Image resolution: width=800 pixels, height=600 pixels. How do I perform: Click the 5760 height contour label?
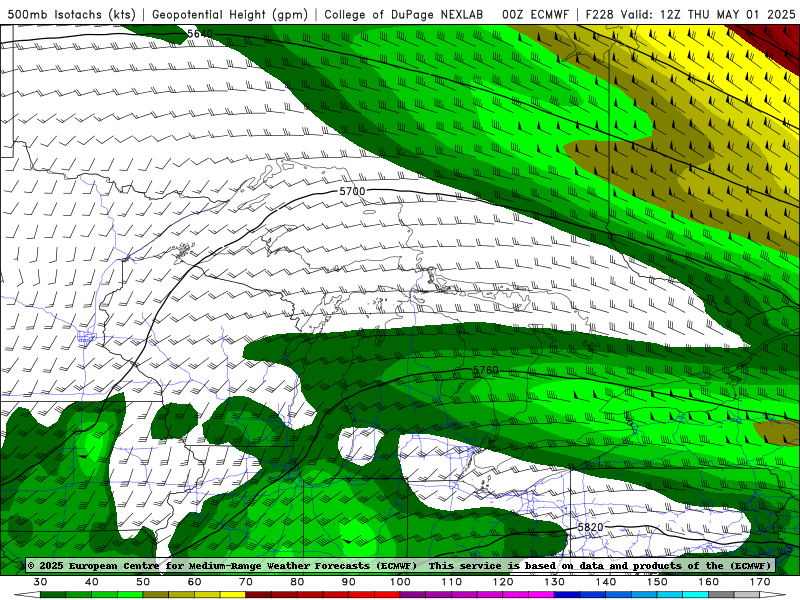(x=486, y=370)
